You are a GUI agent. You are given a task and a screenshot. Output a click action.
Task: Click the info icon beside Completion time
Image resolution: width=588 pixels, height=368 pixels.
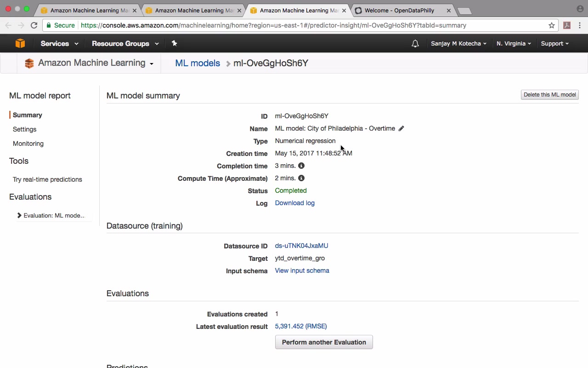[301, 166]
